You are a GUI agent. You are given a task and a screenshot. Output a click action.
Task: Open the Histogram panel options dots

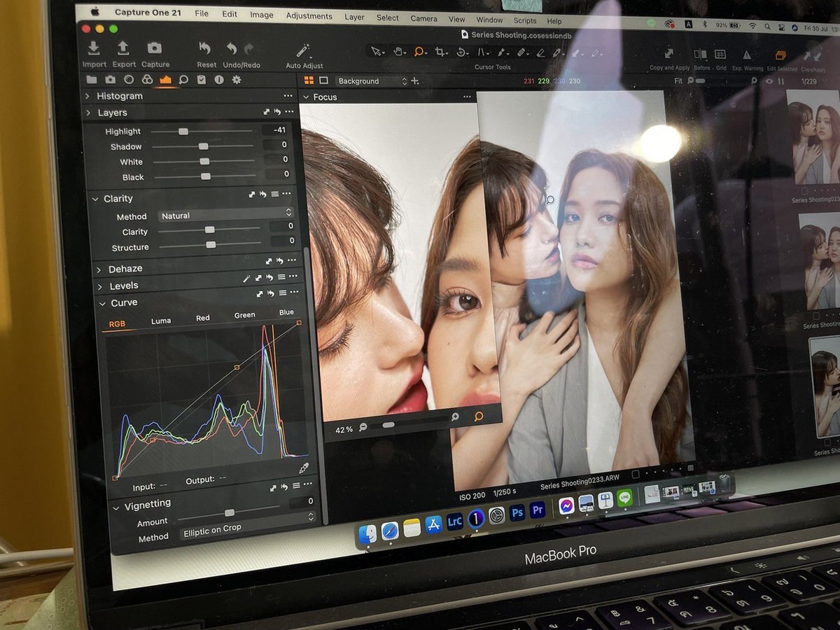[x=288, y=96]
